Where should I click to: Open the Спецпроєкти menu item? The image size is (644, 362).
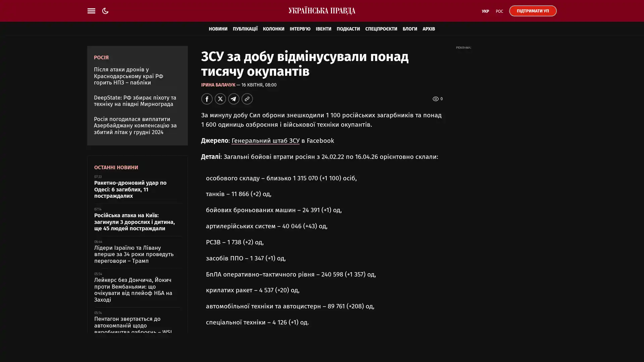(381, 29)
